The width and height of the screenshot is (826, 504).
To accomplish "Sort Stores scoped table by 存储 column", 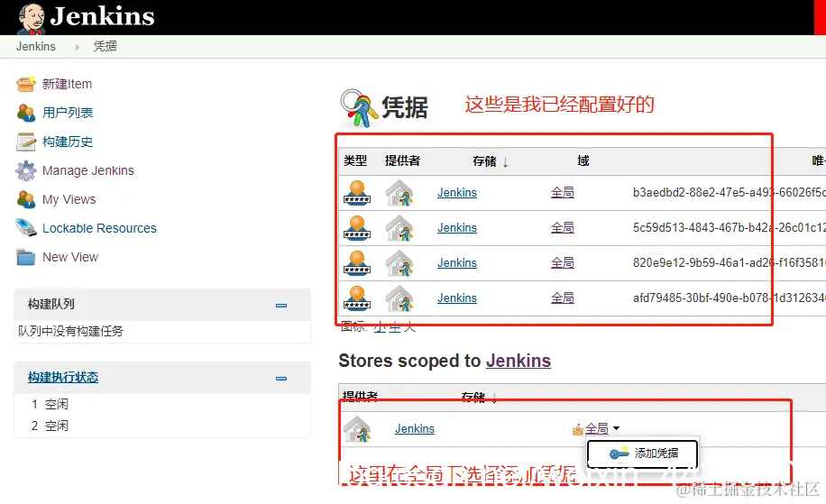I will [x=478, y=397].
